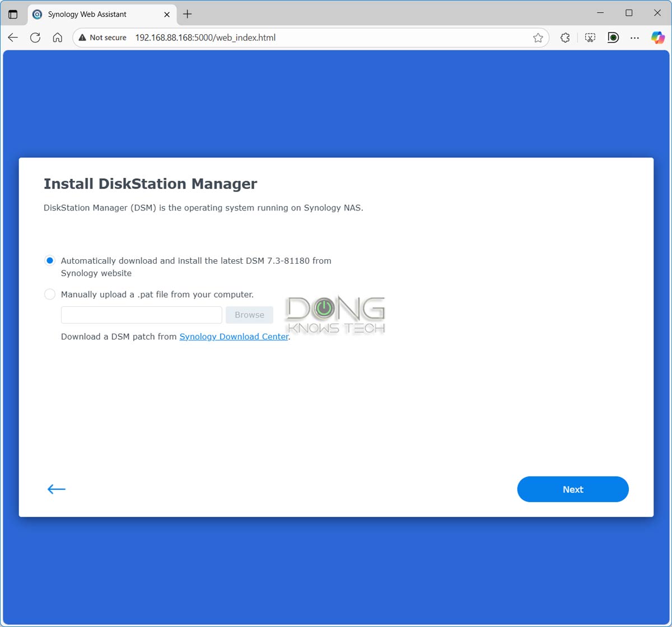Select automatic DSM 7.3-81180 download option
The width and height of the screenshot is (672, 627).
[49, 260]
